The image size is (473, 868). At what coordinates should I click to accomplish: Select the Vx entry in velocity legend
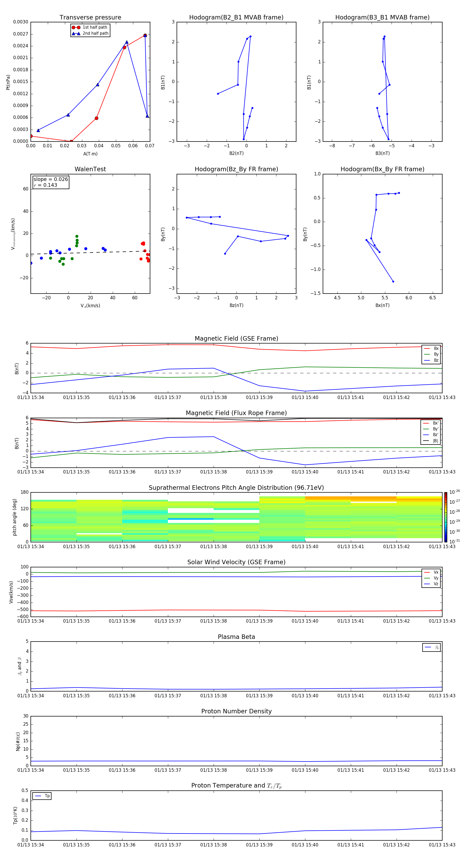click(431, 572)
